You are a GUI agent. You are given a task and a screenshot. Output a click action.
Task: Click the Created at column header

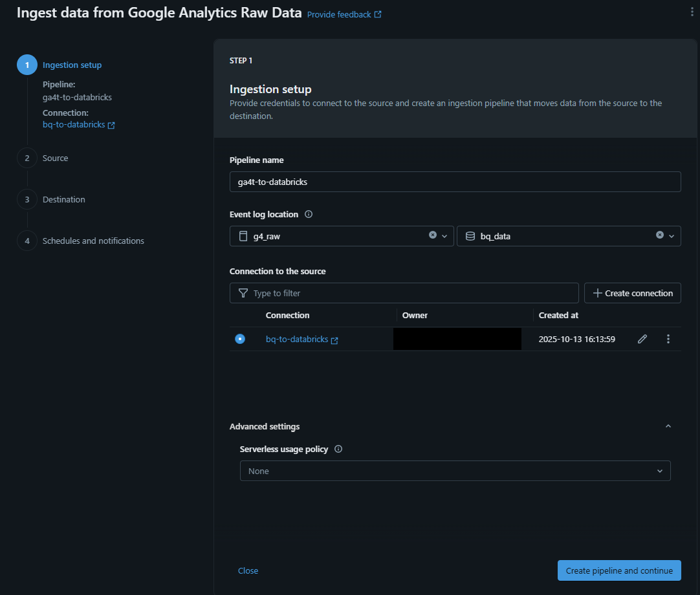(558, 315)
